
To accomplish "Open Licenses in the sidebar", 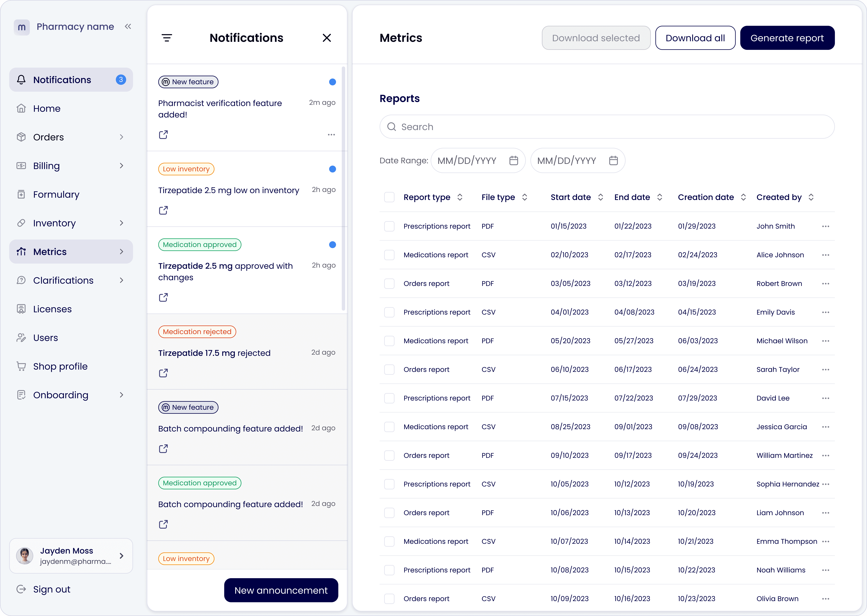I will coord(71,309).
